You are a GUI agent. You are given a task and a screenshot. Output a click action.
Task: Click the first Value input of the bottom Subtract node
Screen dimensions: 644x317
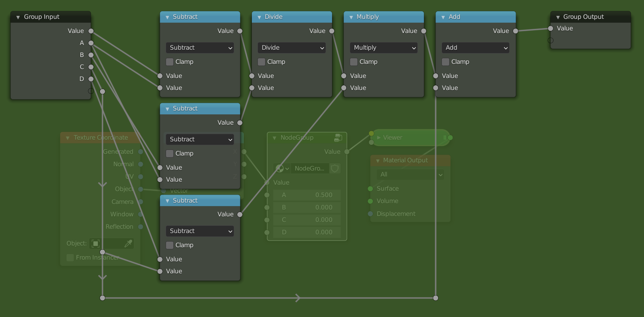[x=160, y=259]
